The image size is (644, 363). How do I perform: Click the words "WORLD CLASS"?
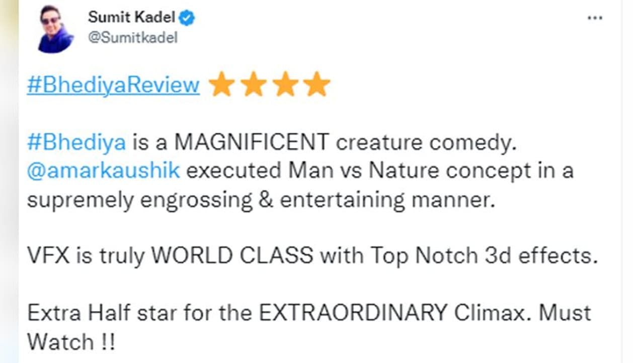click(232, 256)
